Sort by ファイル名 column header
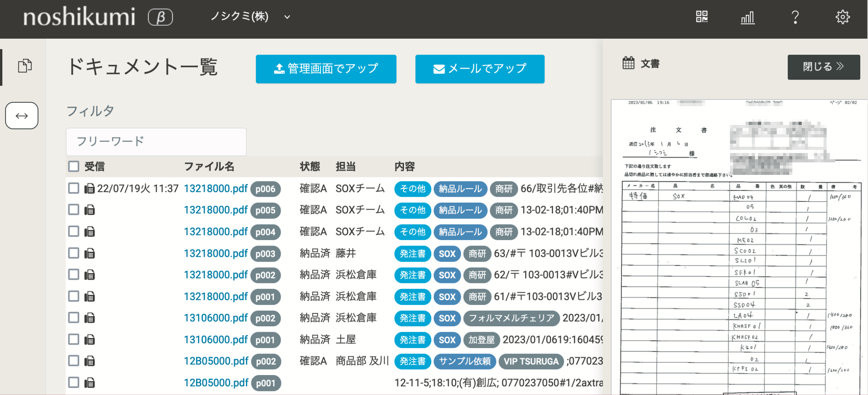868x395 pixels. [209, 167]
